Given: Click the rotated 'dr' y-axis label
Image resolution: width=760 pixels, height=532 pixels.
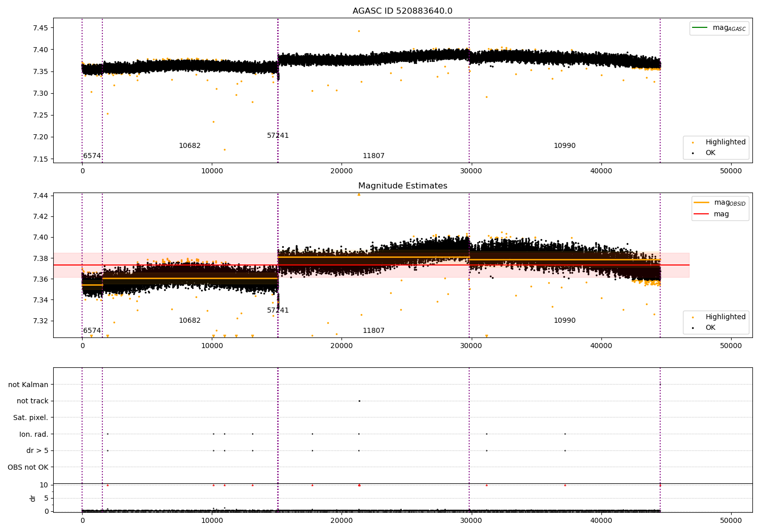Looking at the screenshot, I should coord(33,498).
